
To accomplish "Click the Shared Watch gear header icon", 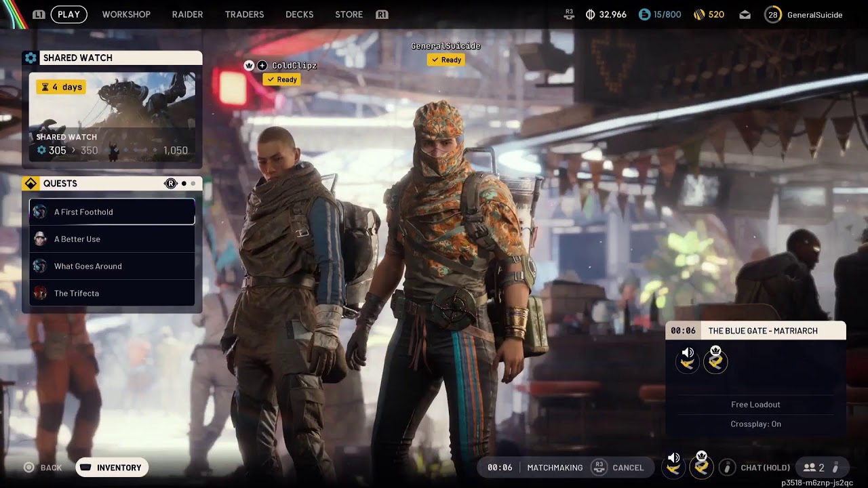I will tap(31, 58).
